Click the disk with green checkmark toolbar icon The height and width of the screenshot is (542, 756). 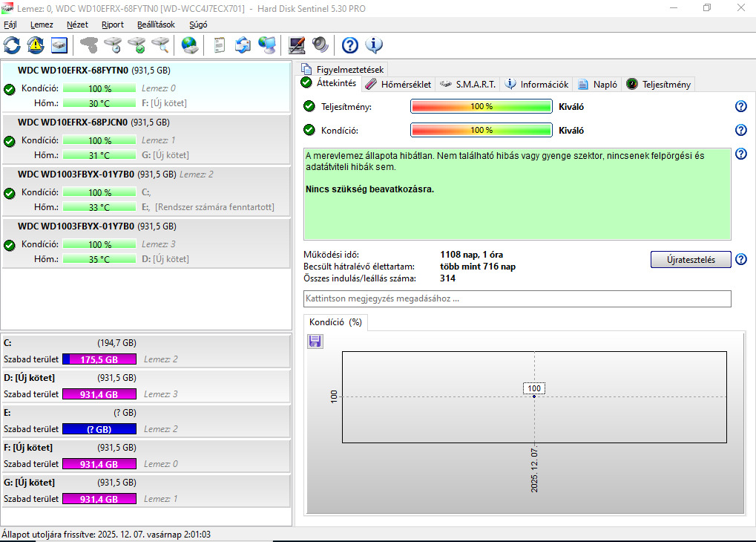[137, 45]
